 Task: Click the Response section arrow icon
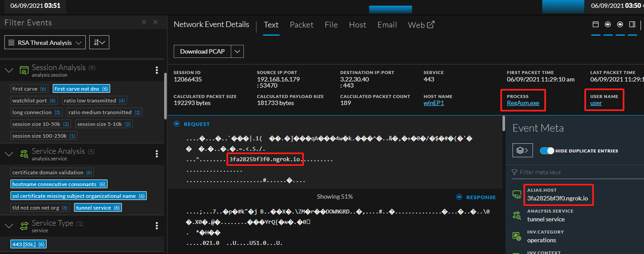459,197
